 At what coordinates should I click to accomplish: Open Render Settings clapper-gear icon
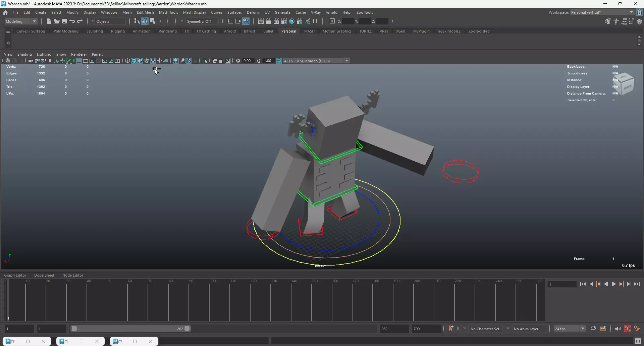284,21
